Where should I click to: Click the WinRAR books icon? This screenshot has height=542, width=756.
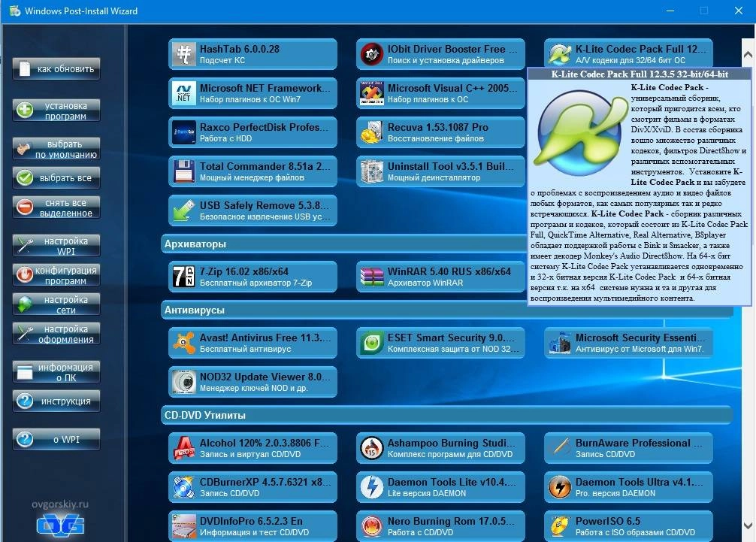coord(372,277)
